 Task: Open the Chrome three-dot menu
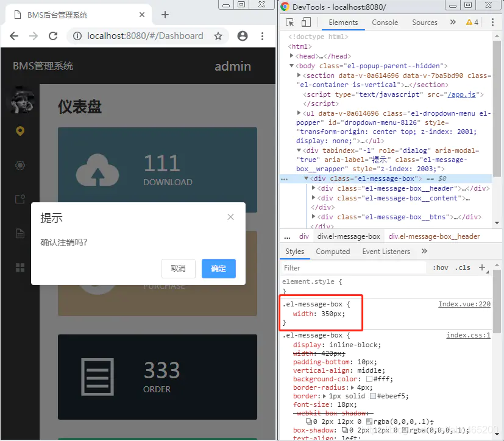(262, 36)
